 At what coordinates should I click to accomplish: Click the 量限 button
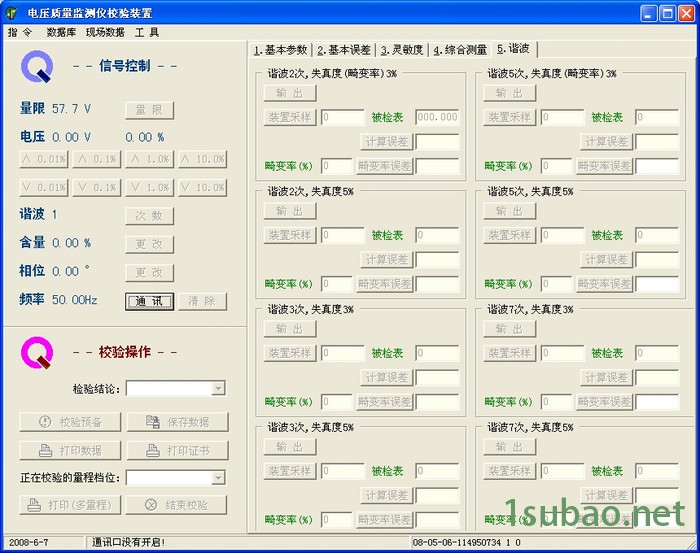(149, 110)
